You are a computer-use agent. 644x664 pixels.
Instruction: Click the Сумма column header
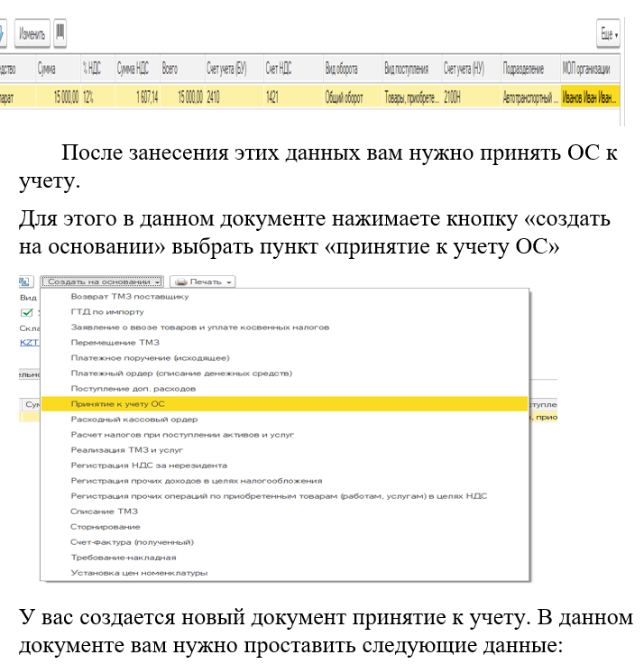point(58,69)
